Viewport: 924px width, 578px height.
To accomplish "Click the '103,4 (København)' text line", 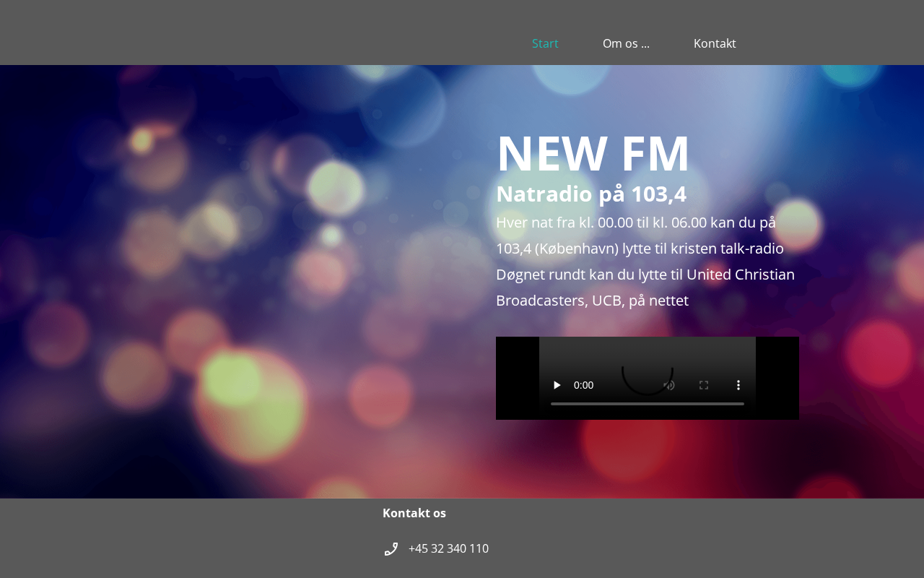I will (x=640, y=249).
